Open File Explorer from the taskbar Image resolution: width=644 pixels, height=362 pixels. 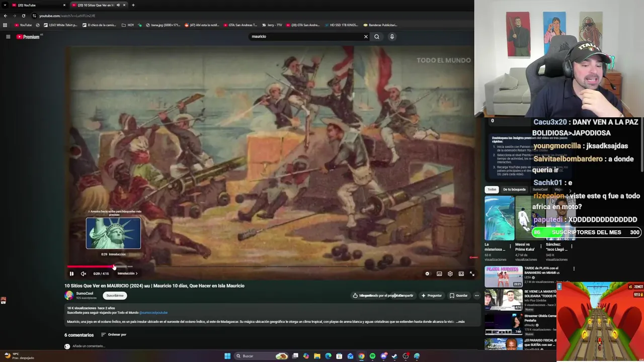pyautogui.click(x=317, y=356)
